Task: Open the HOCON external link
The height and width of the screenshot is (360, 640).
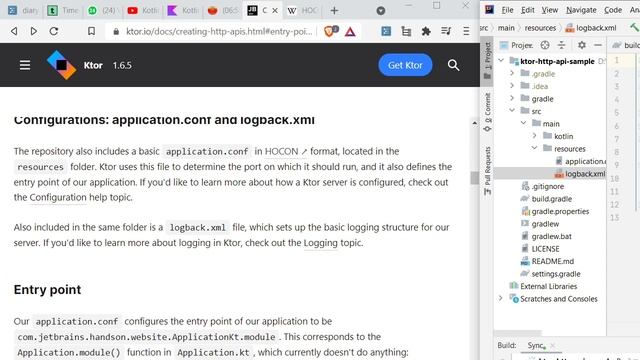Action: pos(286,151)
